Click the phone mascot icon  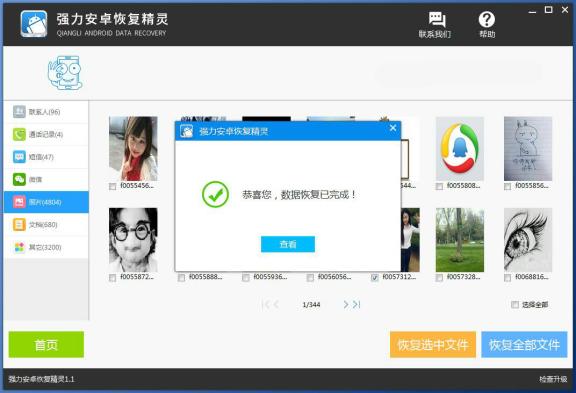click(65, 73)
